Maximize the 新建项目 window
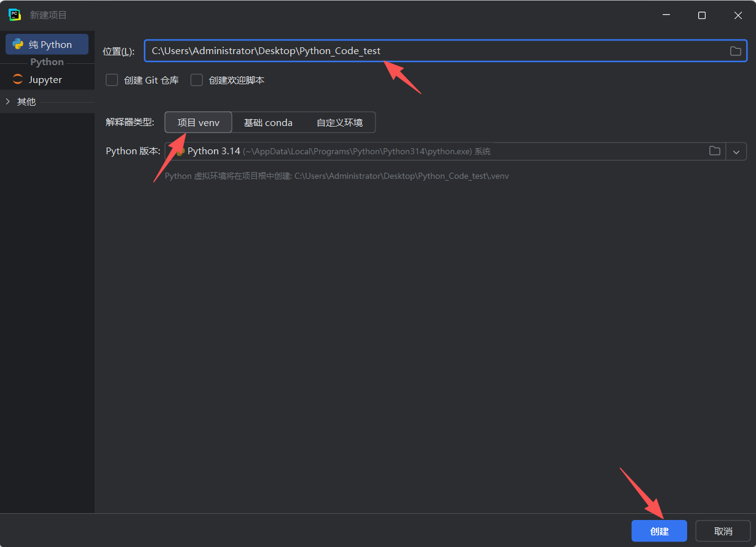Image resolution: width=756 pixels, height=547 pixels. click(701, 15)
